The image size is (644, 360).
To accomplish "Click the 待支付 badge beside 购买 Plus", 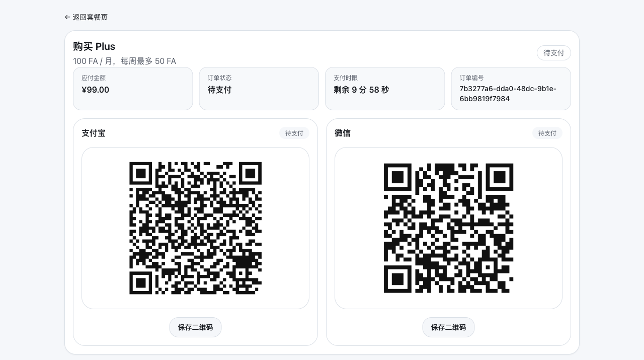I will [554, 53].
